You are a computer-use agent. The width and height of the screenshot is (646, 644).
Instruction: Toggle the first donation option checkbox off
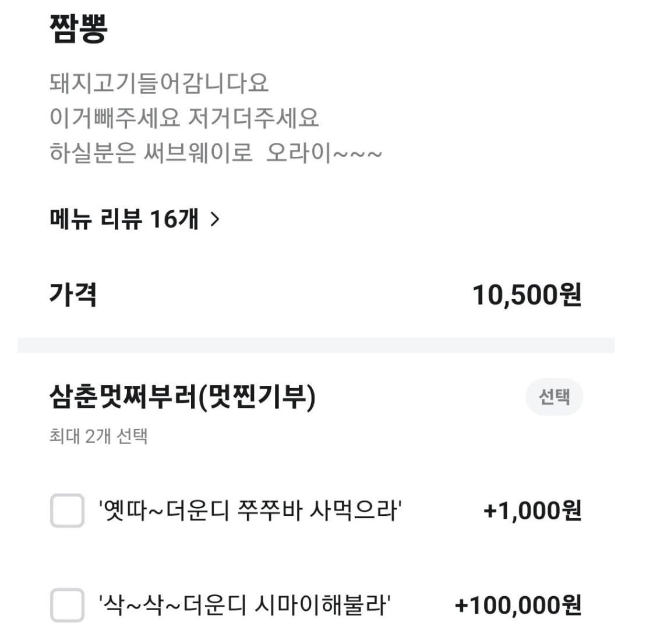click(66, 511)
